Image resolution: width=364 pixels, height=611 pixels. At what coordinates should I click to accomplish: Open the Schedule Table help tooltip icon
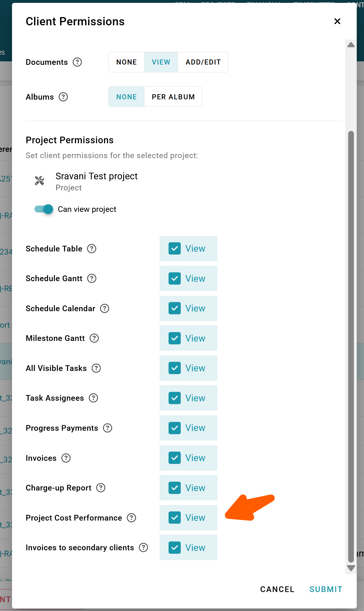click(92, 249)
